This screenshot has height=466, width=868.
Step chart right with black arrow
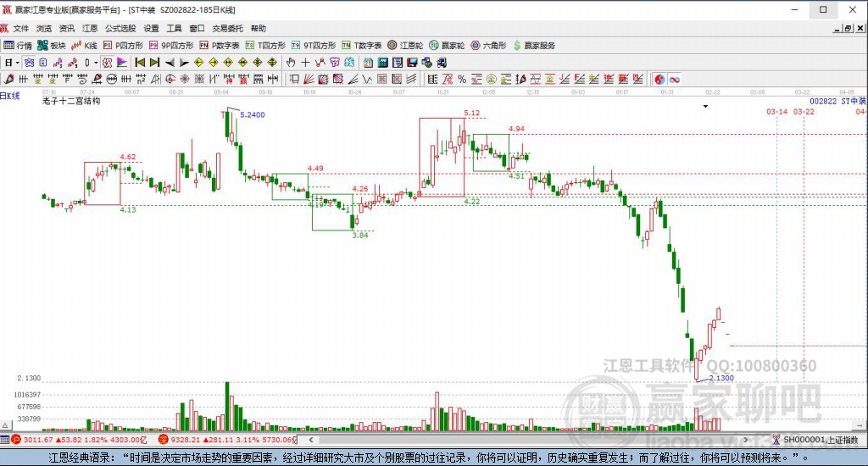184,63
